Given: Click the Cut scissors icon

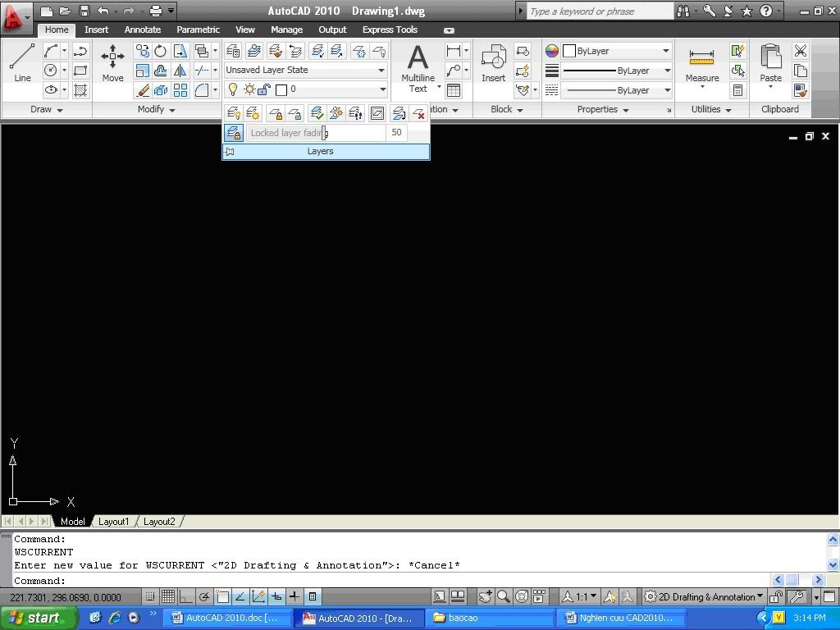Looking at the screenshot, I should pyautogui.click(x=801, y=51).
